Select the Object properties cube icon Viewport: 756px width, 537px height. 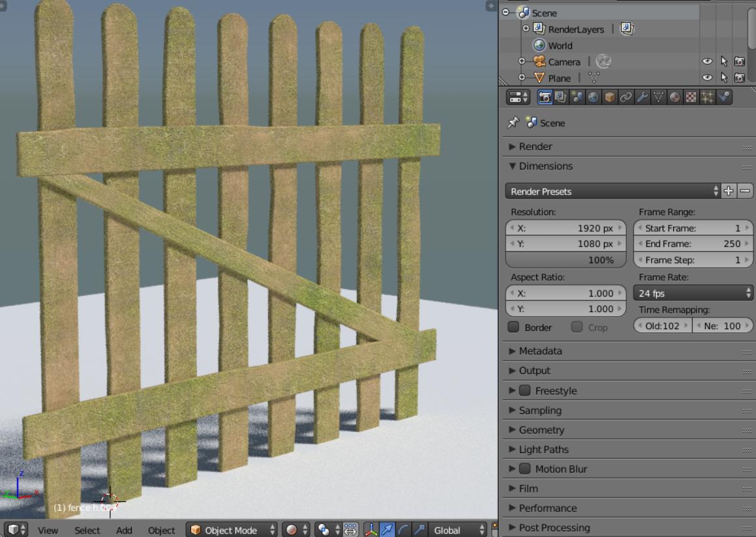[610, 96]
